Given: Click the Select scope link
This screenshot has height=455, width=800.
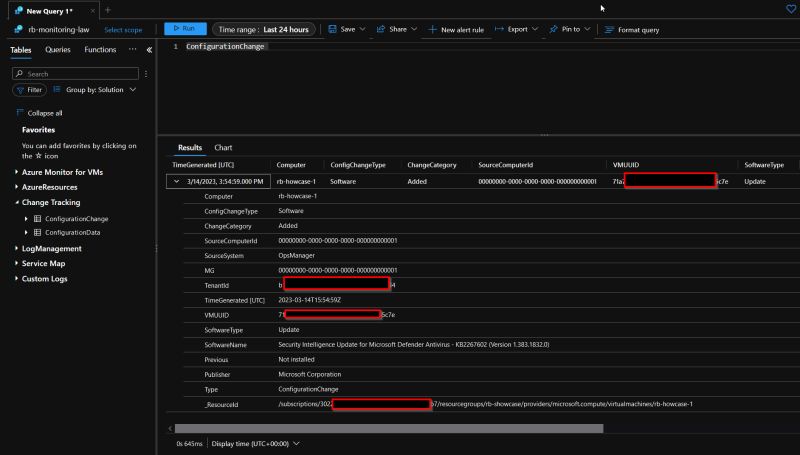Looking at the screenshot, I should pos(123,30).
